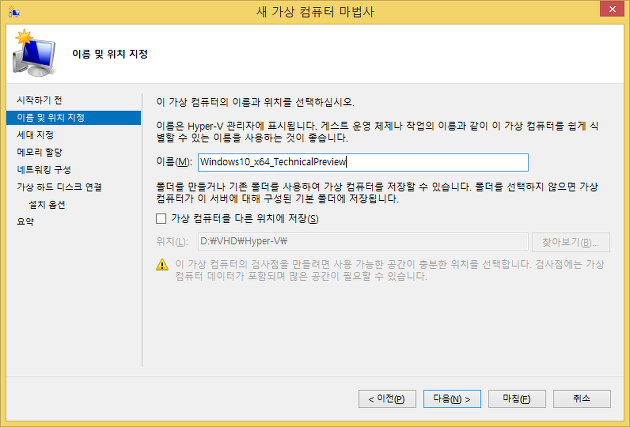Screen dimensions: 630x427
Task: Open the 가상 하드 디스크 연결 step
Action: pos(59,187)
